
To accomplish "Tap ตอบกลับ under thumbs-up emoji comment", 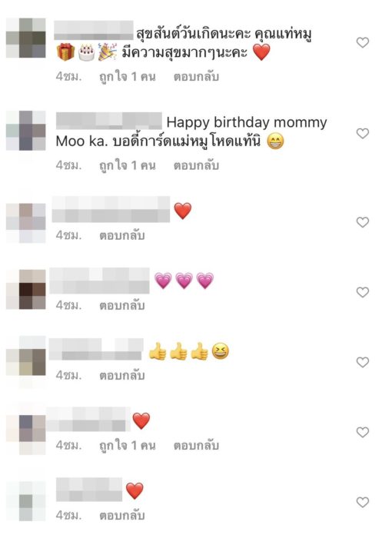I will click(x=122, y=375).
